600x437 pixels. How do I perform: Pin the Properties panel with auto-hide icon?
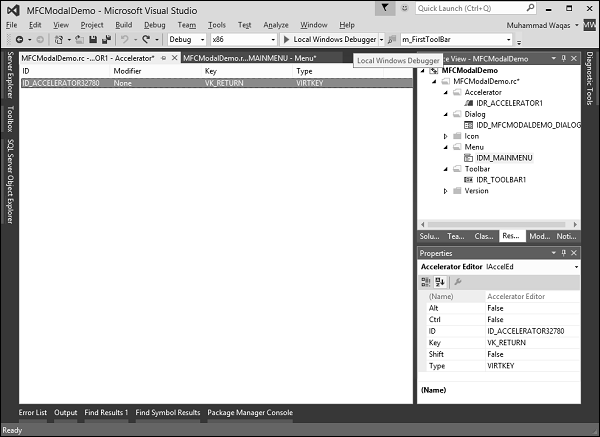coord(561,254)
